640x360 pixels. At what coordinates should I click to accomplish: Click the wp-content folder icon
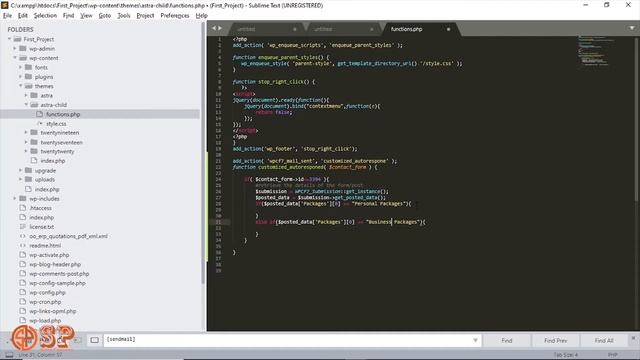[23, 58]
